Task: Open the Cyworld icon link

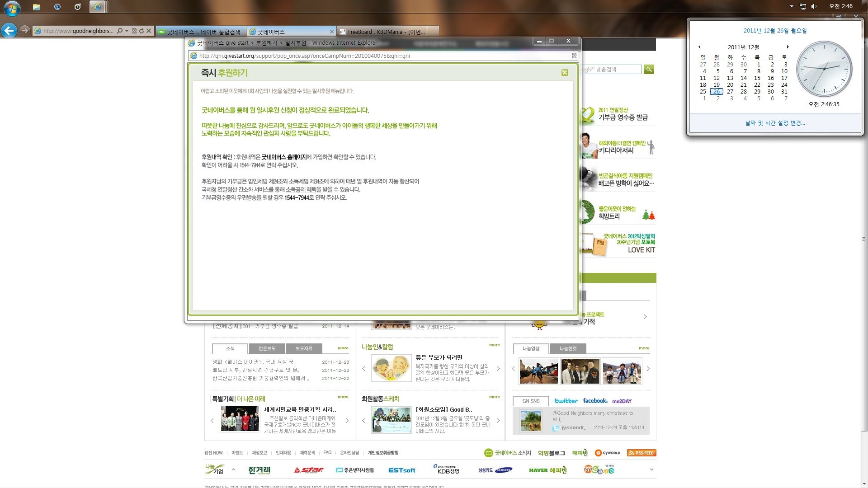Action: [608, 453]
